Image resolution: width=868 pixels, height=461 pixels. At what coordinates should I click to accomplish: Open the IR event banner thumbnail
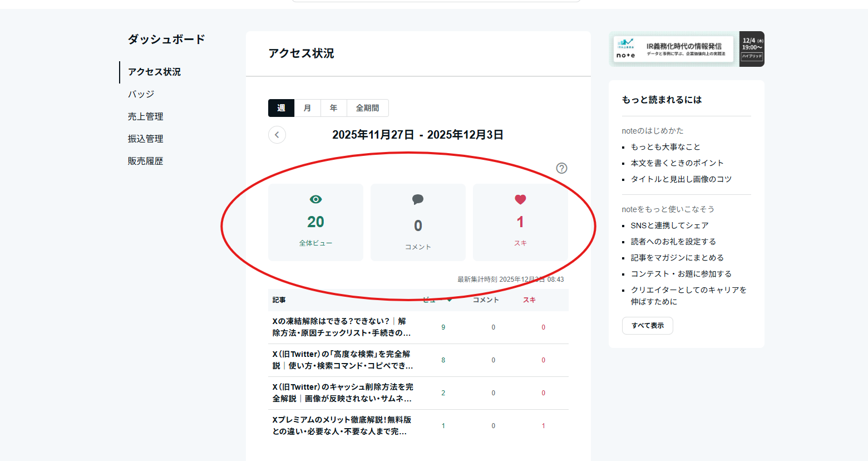686,49
